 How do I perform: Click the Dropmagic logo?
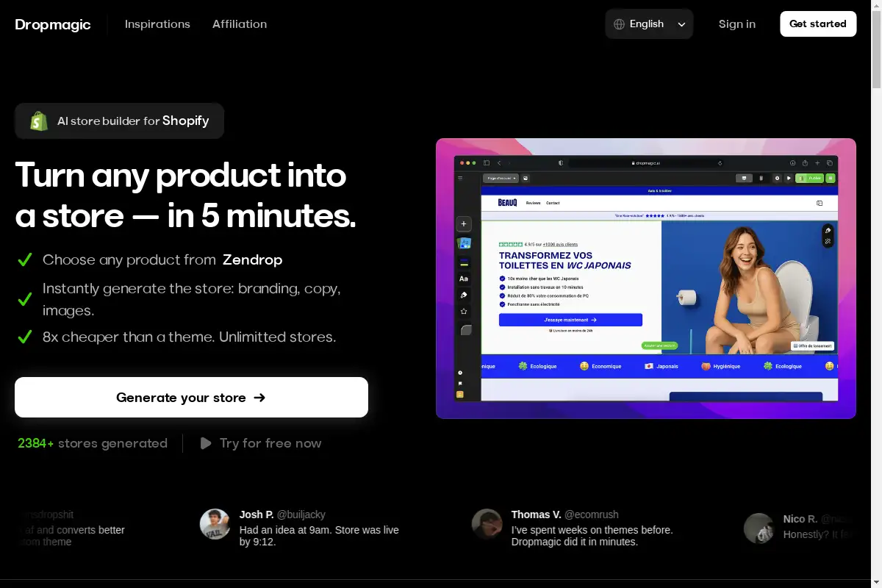point(53,24)
